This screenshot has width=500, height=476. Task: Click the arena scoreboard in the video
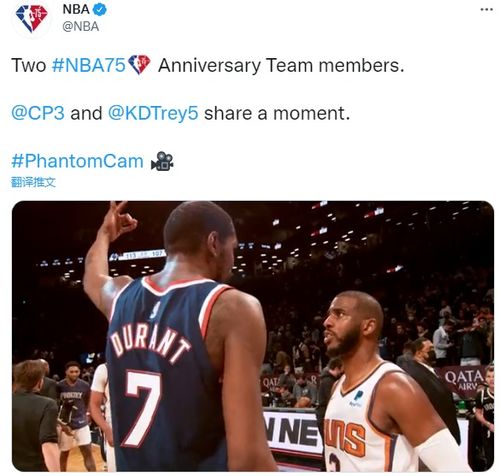click(x=137, y=256)
